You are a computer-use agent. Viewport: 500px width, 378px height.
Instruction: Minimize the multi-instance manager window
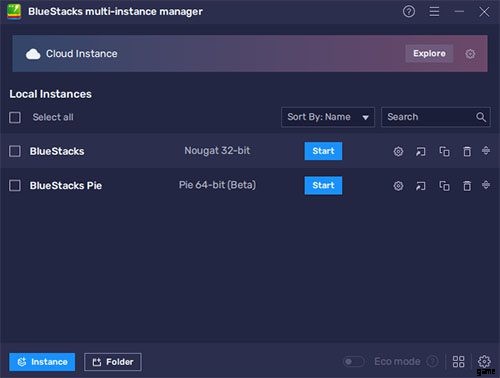[459, 11]
